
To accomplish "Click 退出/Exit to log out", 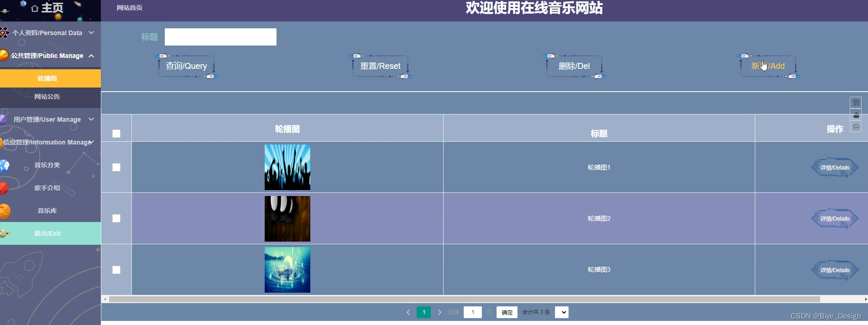I will coord(50,233).
